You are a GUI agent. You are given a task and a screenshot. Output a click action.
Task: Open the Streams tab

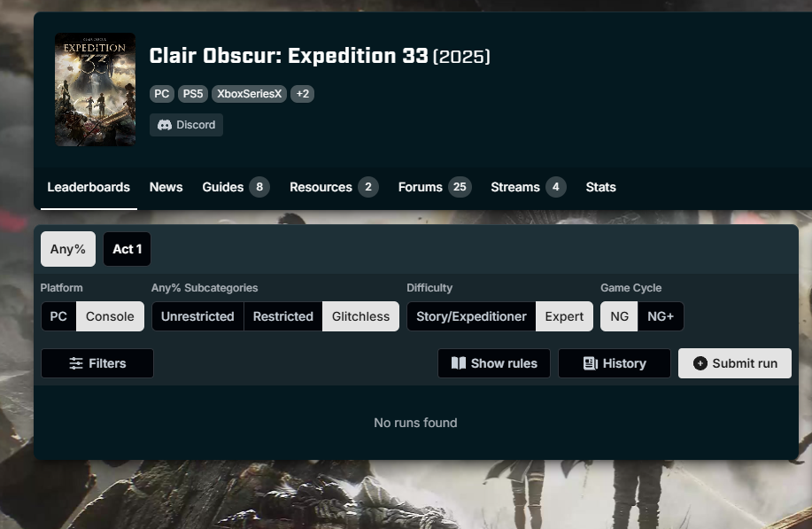tap(529, 187)
